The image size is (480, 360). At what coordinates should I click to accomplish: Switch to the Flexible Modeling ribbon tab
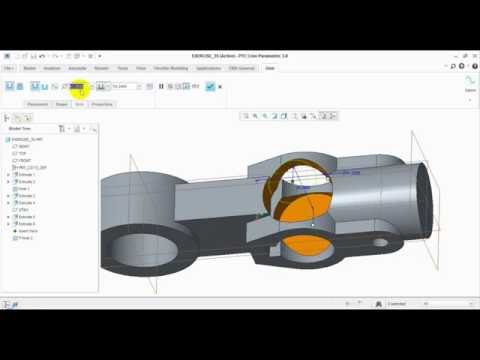tap(171, 68)
